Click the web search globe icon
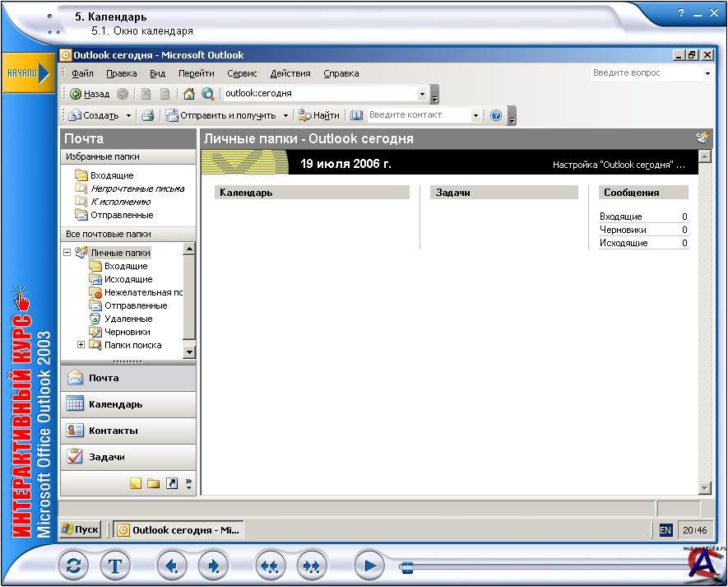The width and height of the screenshot is (728, 587). click(207, 94)
